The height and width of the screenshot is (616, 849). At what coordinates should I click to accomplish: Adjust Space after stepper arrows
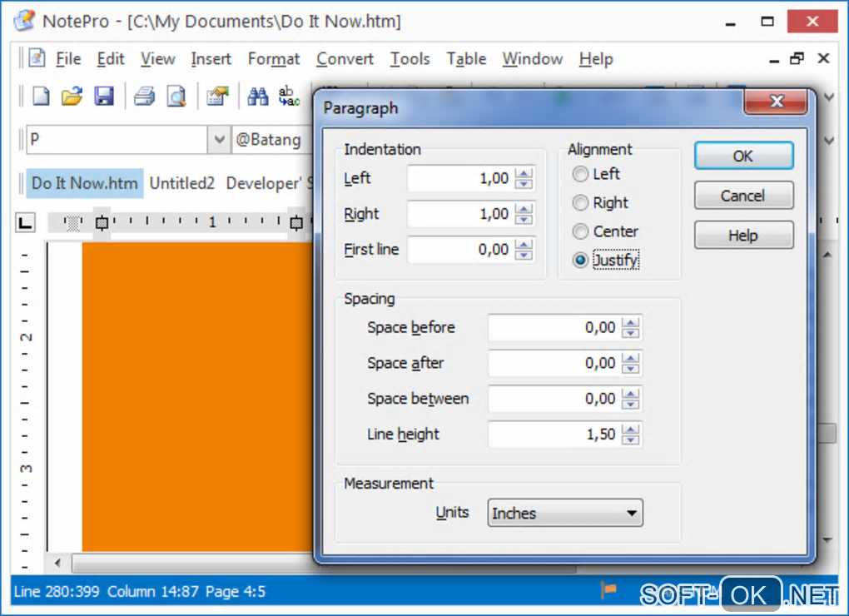coord(630,363)
